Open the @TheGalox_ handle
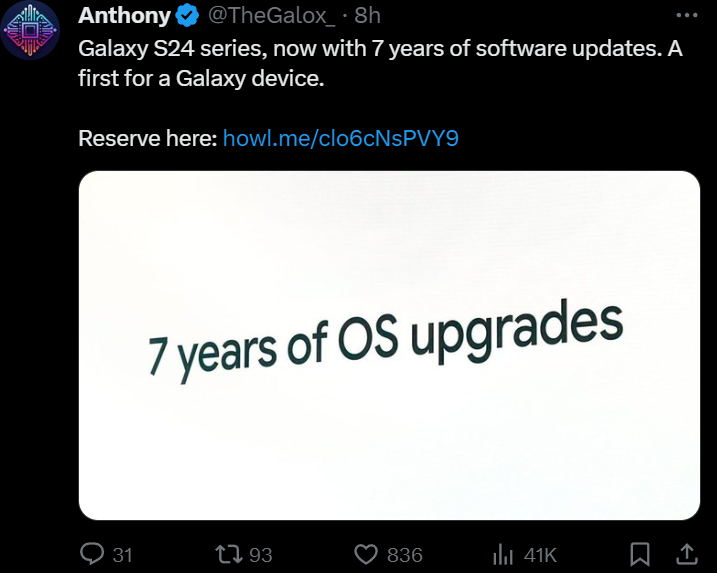Screen dimensions: 717x573 pyautogui.click(x=272, y=16)
